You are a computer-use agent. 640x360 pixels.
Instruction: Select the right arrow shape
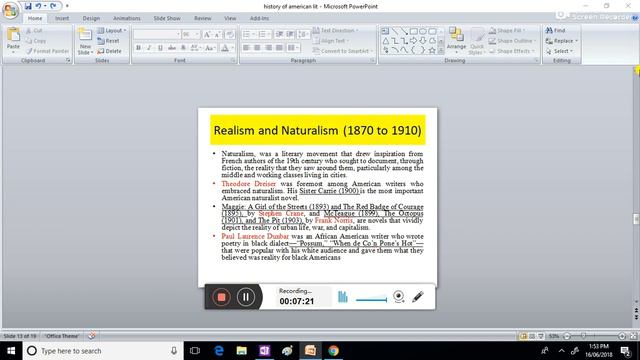tap(413, 40)
